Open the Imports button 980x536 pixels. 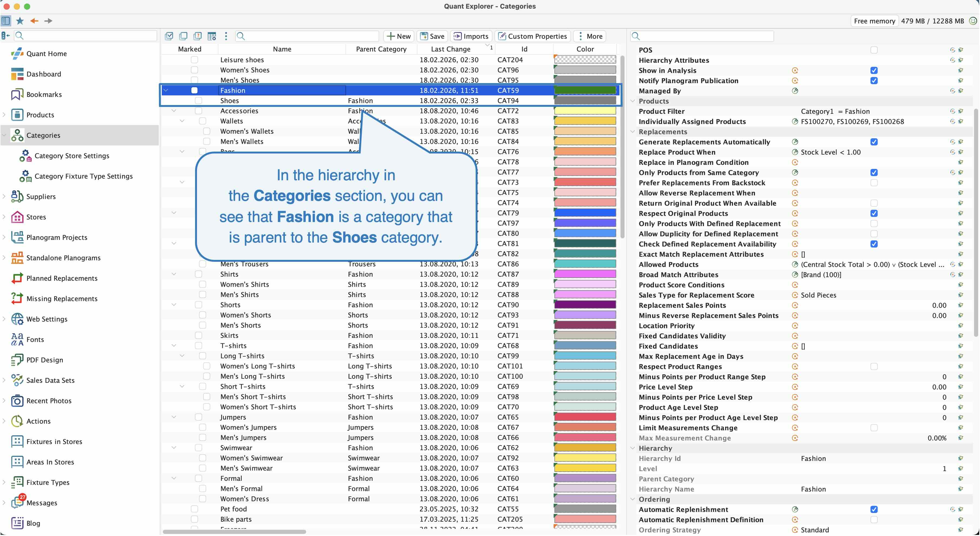click(x=471, y=36)
